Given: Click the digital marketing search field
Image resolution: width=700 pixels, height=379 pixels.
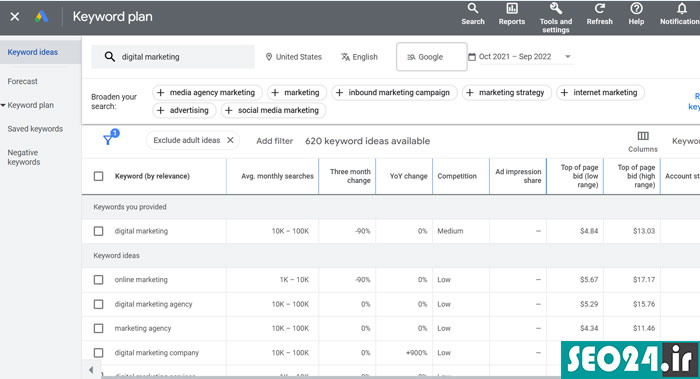Looking at the screenshot, I should [x=173, y=57].
